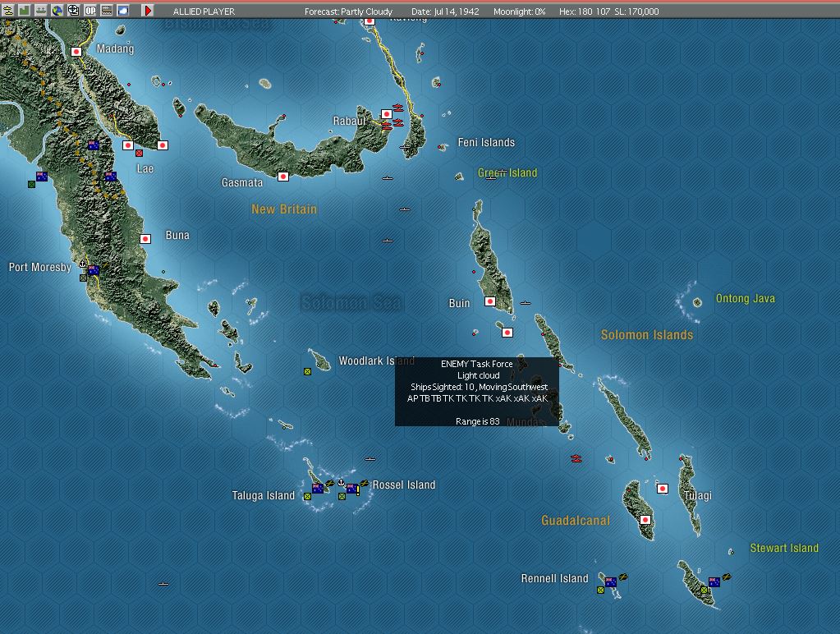
Task: Click the green land bases toolbar icon
Action: coord(24,10)
